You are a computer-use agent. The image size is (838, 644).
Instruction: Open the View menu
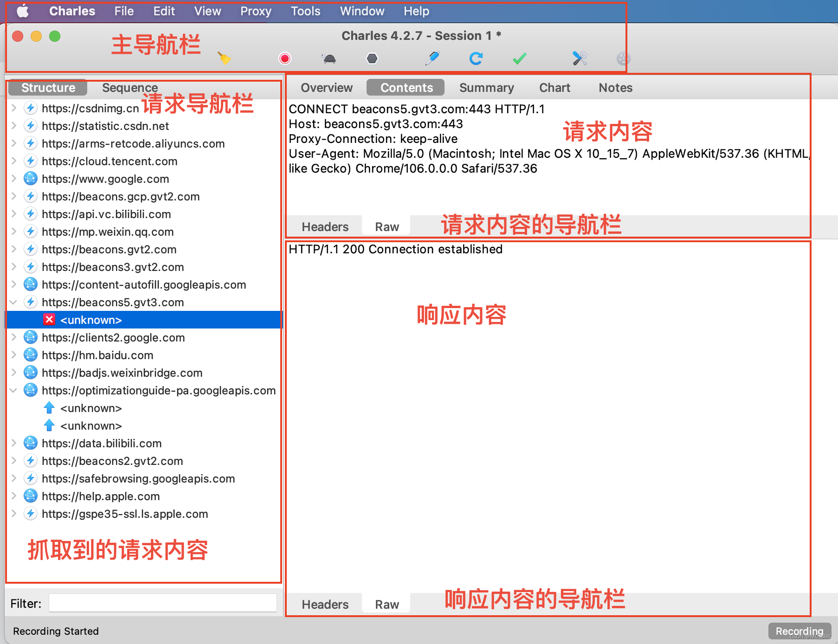coord(207,11)
